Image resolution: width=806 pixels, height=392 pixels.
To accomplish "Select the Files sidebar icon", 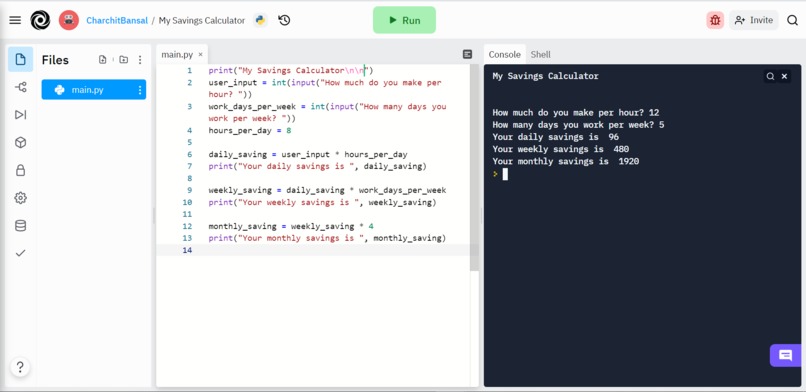I will 21,59.
